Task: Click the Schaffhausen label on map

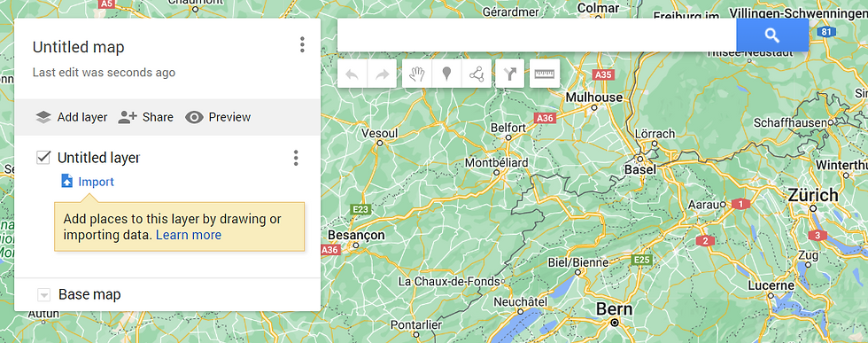Action: pyautogui.click(x=790, y=122)
